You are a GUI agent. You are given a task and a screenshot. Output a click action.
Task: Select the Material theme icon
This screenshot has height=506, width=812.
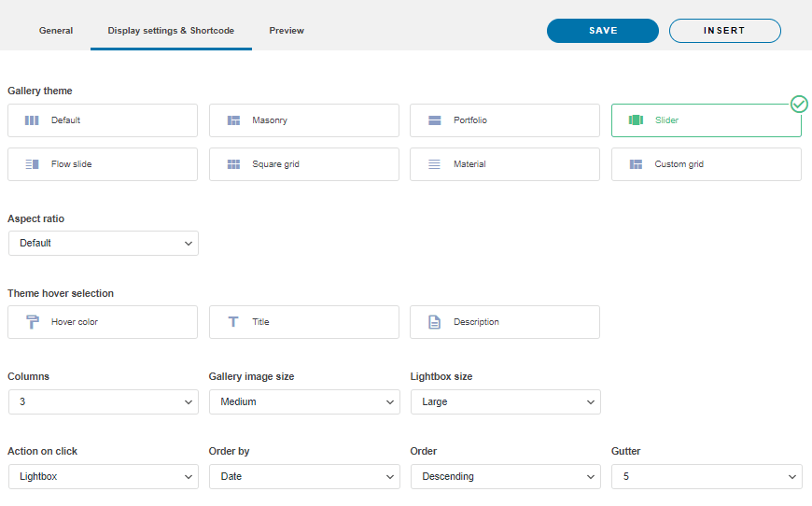[434, 164]
